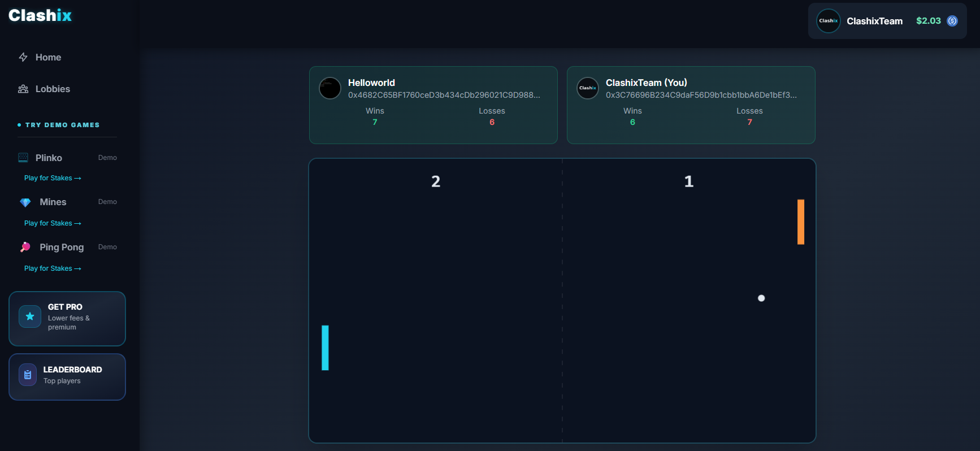This screenshot has width=980, height=451.
Task: Click Play for Stakes under Mines
Action: tap(53, 223)
